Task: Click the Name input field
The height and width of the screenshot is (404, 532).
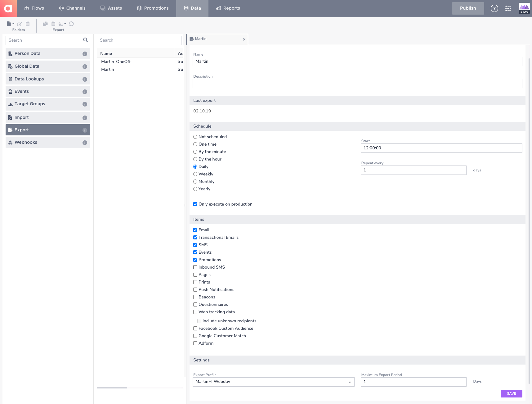Action: click(357, 61)
